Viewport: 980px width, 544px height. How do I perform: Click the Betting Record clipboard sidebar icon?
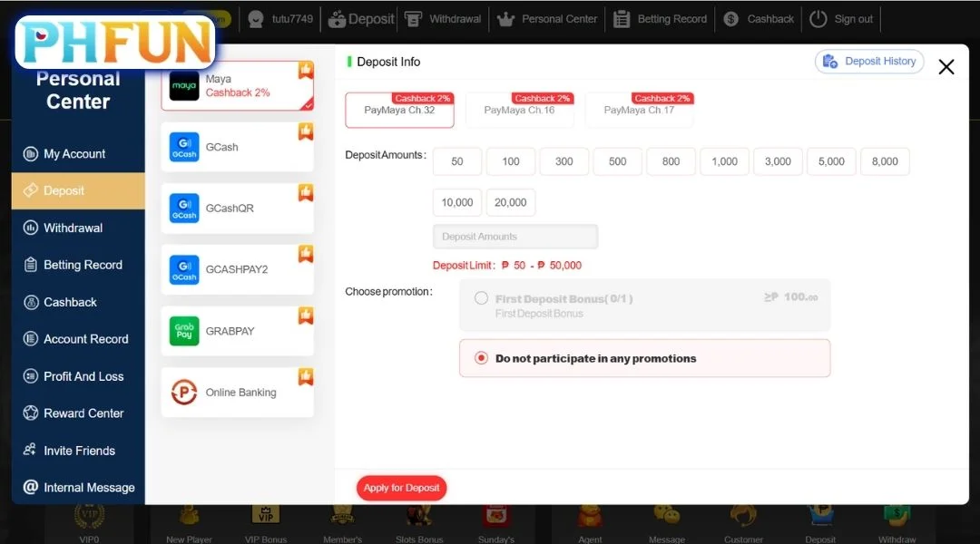coord(30,265)
